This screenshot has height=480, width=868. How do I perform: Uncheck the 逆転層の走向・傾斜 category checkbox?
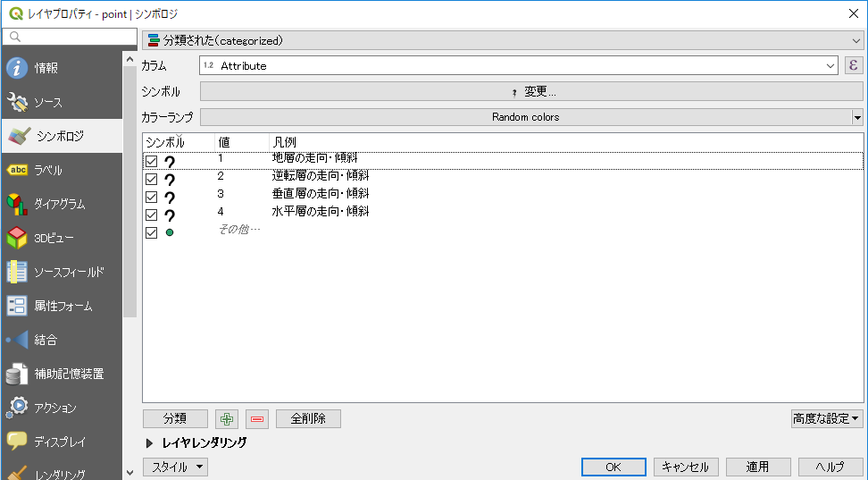151,179
